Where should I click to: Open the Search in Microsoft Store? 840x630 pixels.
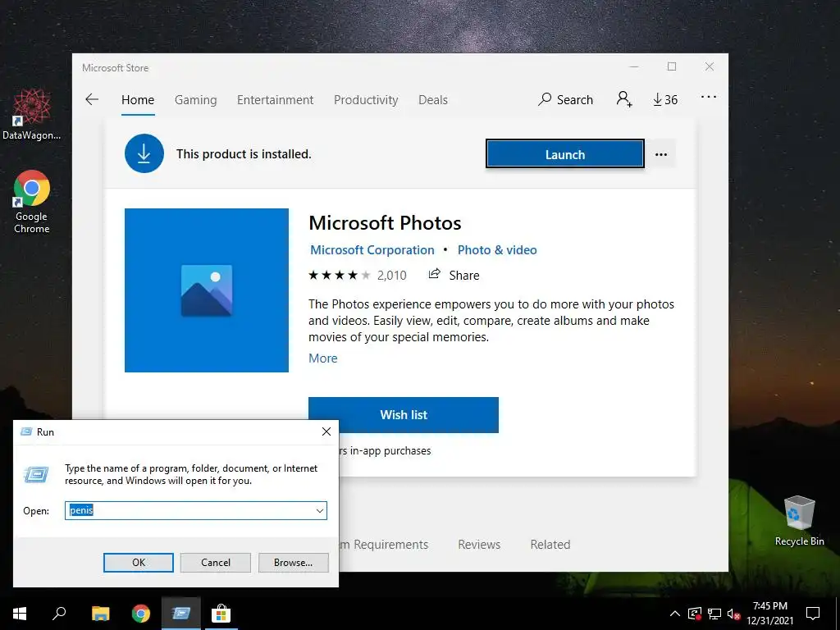(x=566, y=99)
